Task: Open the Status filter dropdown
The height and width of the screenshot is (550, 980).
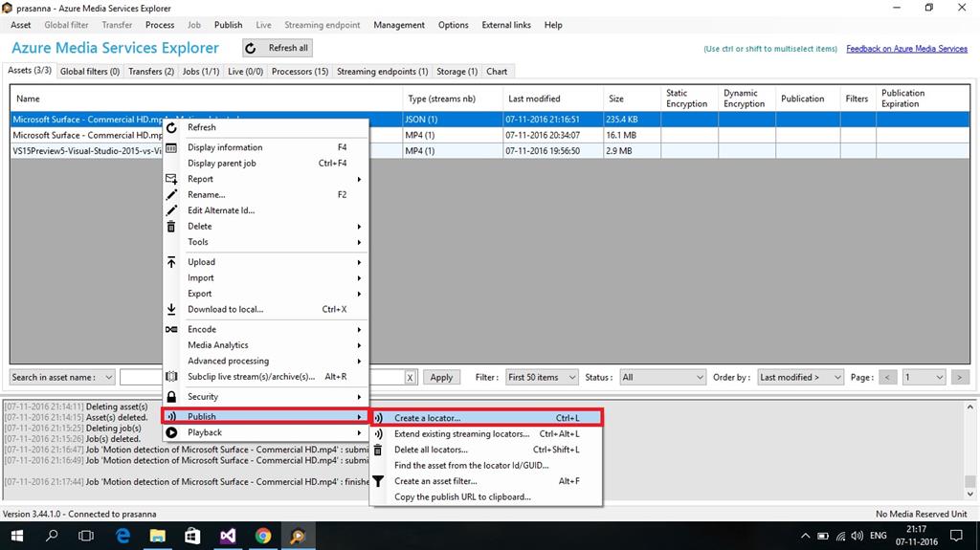Action: [x=662, y=377]
